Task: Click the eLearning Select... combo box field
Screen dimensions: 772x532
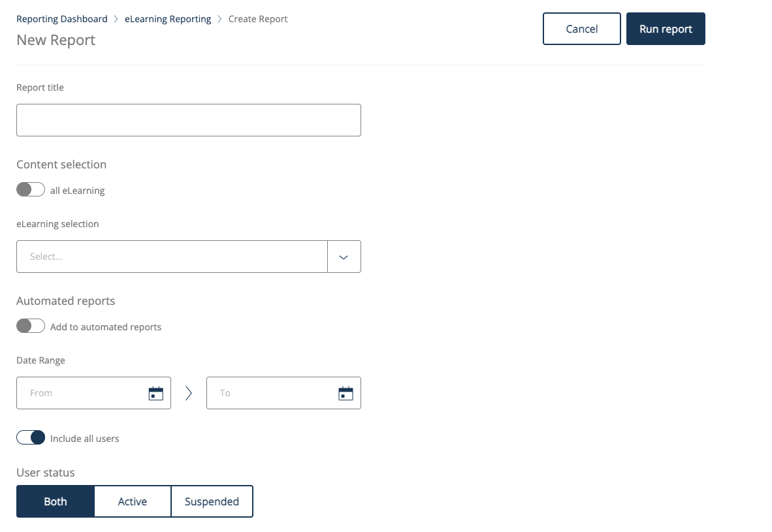Action: pos(172,257)
